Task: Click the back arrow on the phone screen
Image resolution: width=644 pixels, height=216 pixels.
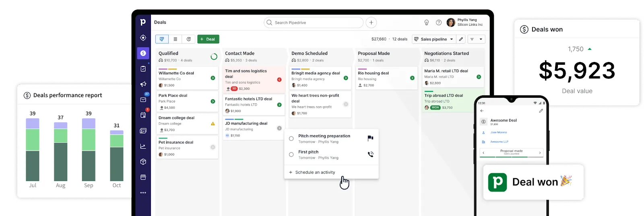Action: coord(482,111)
